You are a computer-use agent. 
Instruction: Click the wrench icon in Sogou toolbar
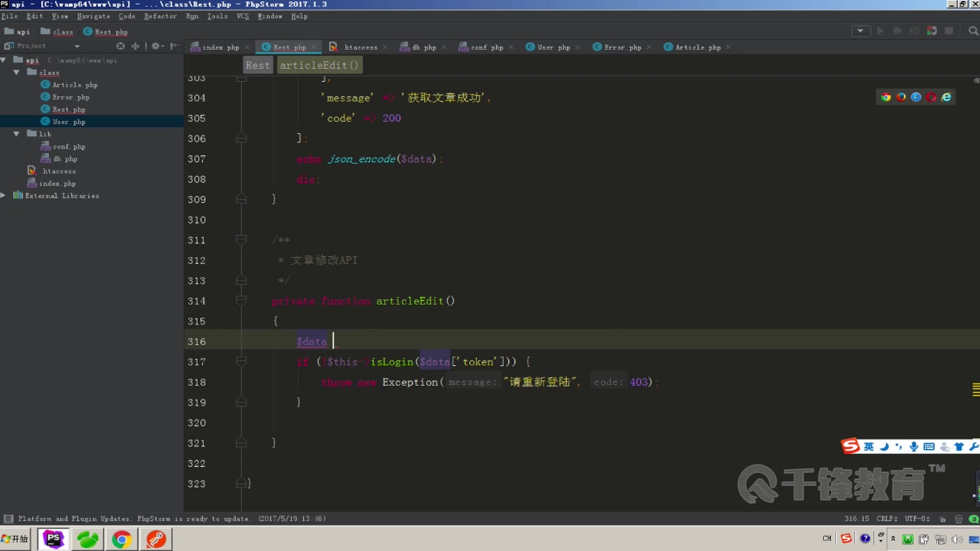(974, 446)
